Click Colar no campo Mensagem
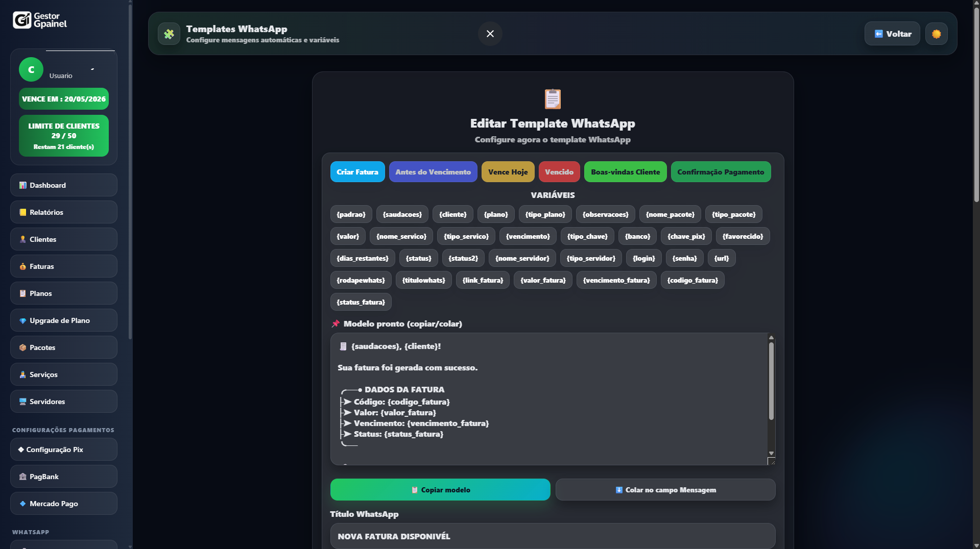The image size is (980, 549). (665, 489)
